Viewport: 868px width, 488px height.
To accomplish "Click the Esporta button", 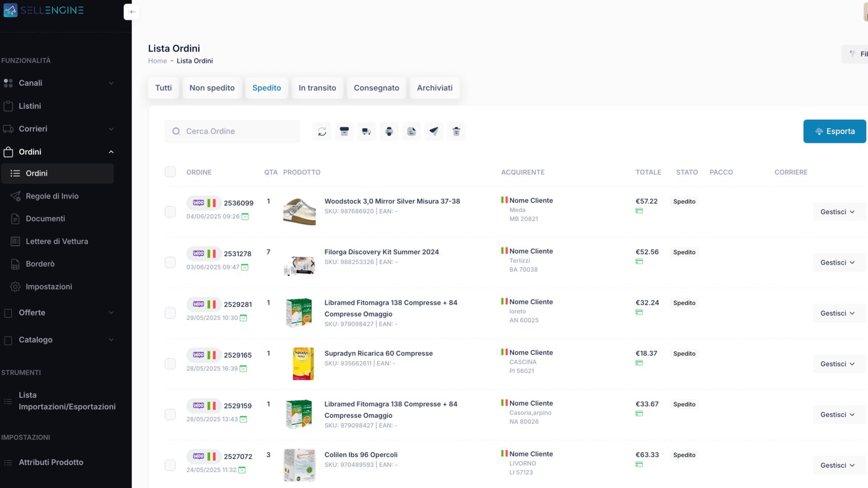I will [x=834, y=131].
